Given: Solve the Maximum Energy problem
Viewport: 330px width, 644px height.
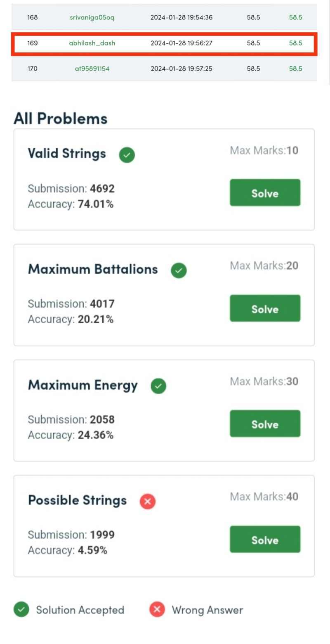Looking at the screenshot, I should [265, 424].
